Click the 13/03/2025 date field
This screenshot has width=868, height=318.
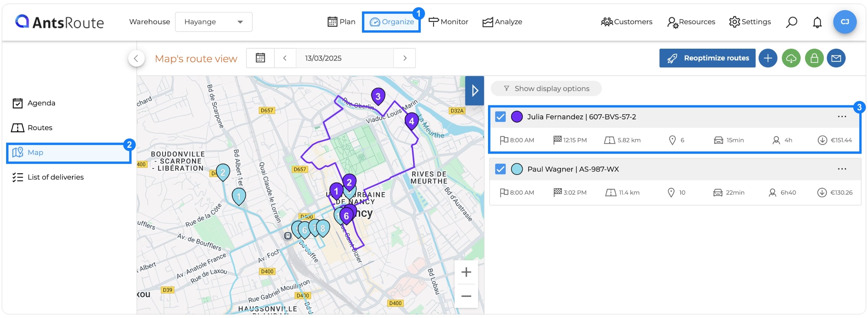[x=345, y=58]
